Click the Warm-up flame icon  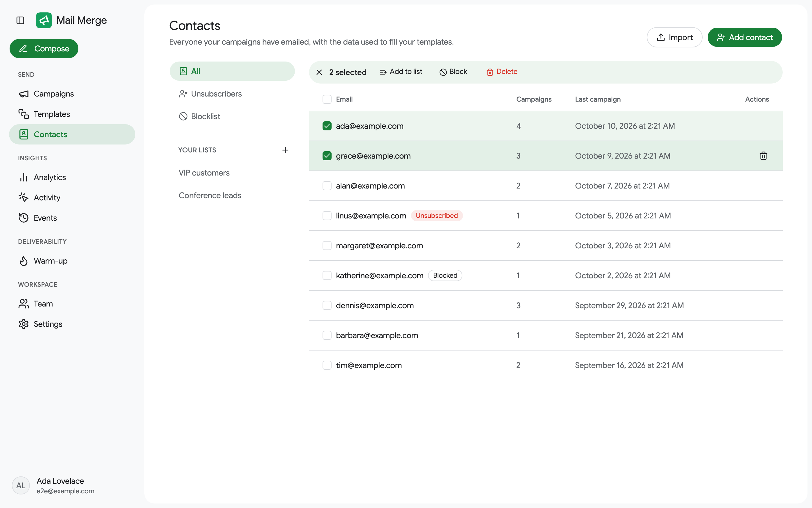coord(23,261)
